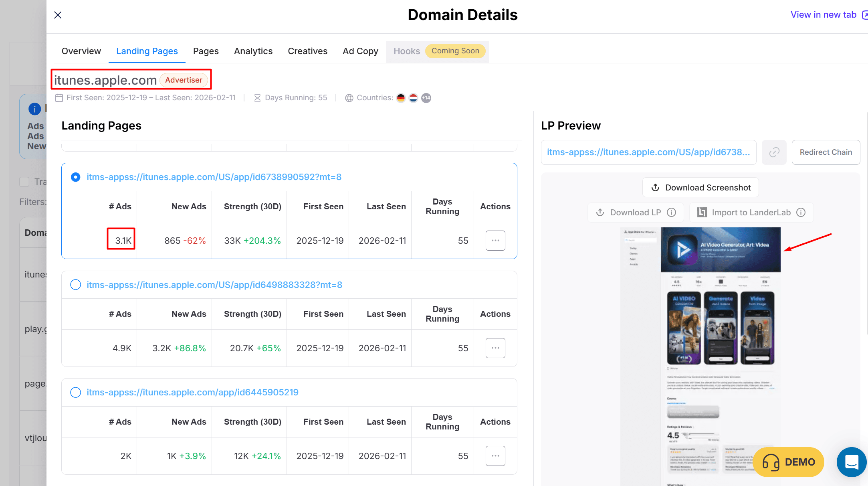The image size is (868, 486).
Task: Open actions menu for the 2K ads row
Action: [495, 456]
